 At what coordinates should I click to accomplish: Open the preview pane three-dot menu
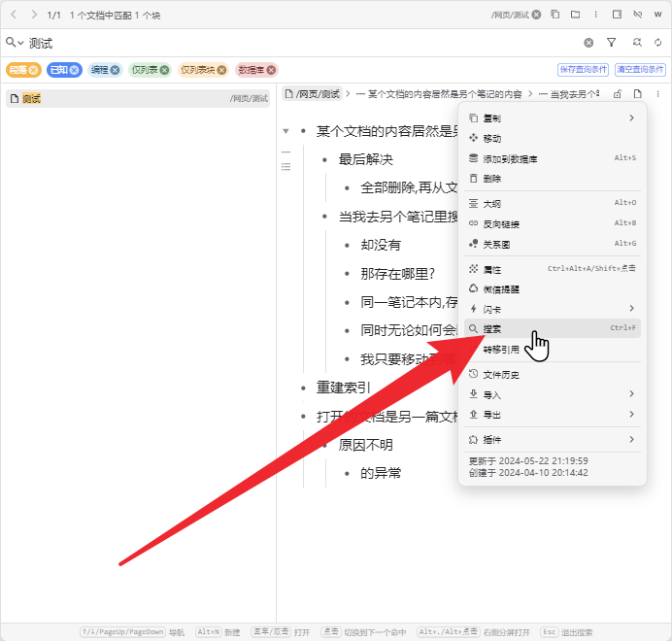(x=657, y=94)
